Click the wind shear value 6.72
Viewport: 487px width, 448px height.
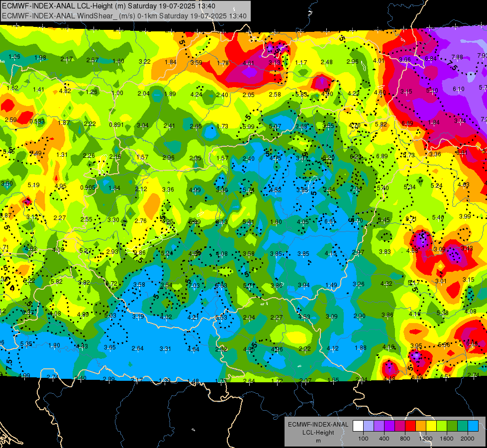click(111, 284)
